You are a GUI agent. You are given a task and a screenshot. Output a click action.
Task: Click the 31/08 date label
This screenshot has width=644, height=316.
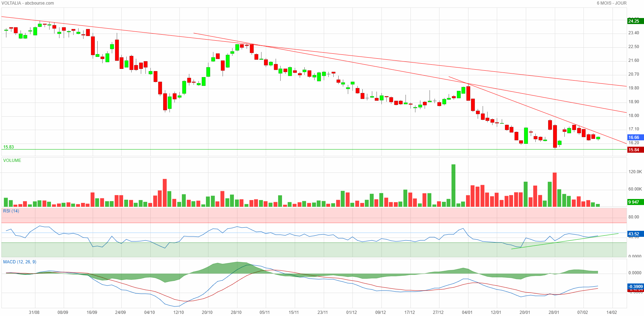[34, 312]
